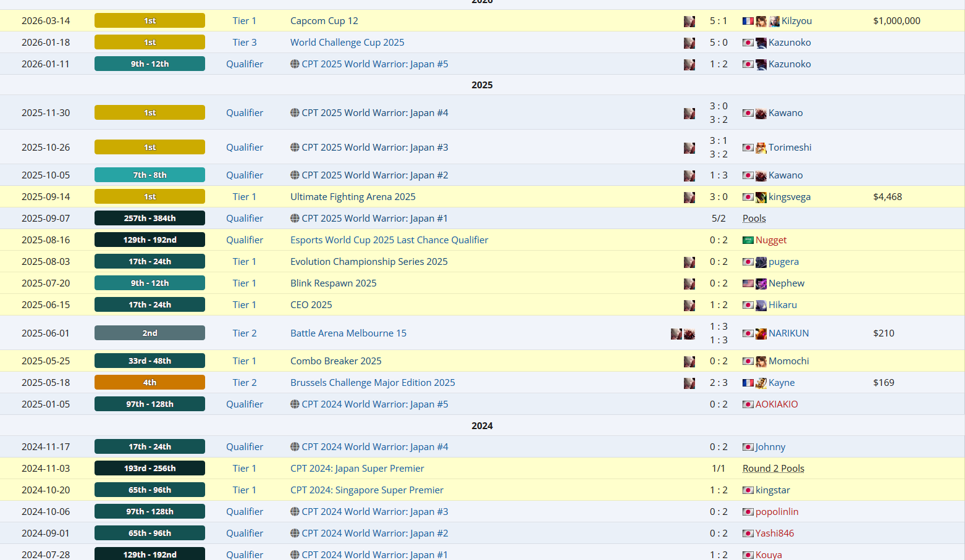Screen dimensions: 965x560
Task: Open Brussels Challenge Major Edition 2025 link
Action: click(x=373, y=383)
